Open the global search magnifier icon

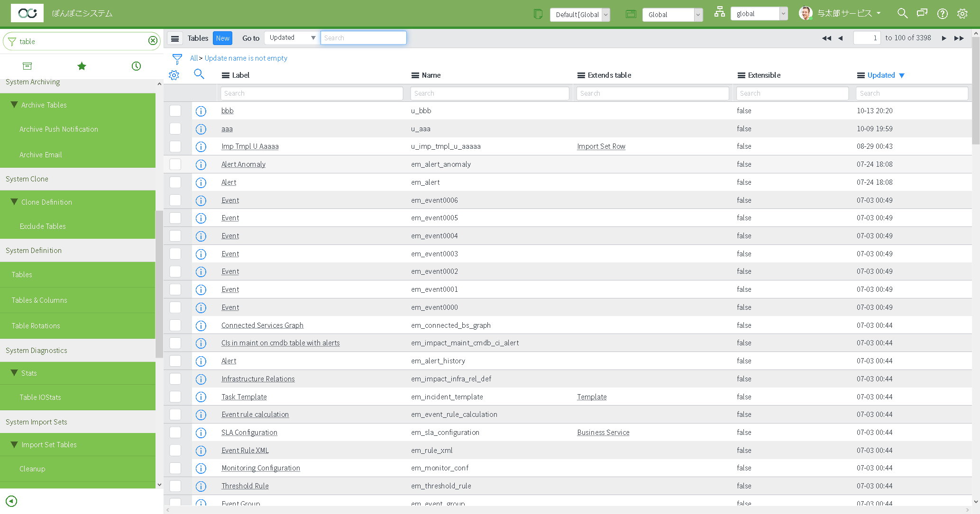tap(902, 13)
